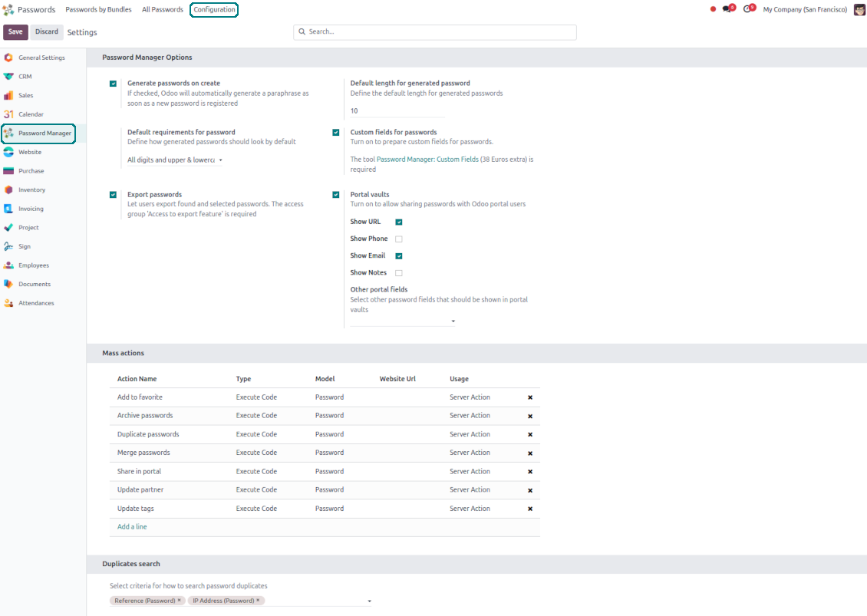867x616 pixels.
Task: Click the user avatar icon
Action: coord(859,9)
